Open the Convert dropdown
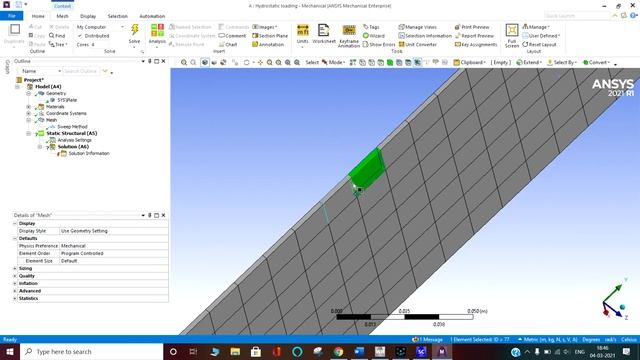Viewport: 640px width, 360px height. coord(596,62)
